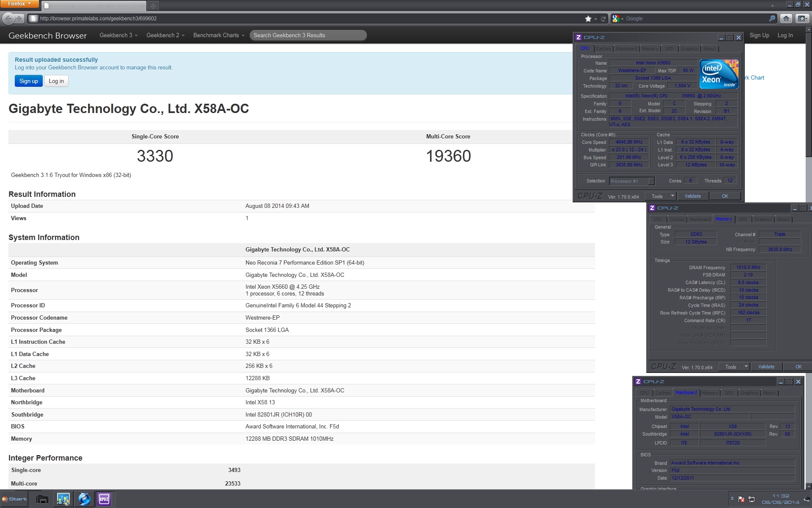
Task: Click the CPU-Z logo icon of CPU window
Action: point(579,37)
